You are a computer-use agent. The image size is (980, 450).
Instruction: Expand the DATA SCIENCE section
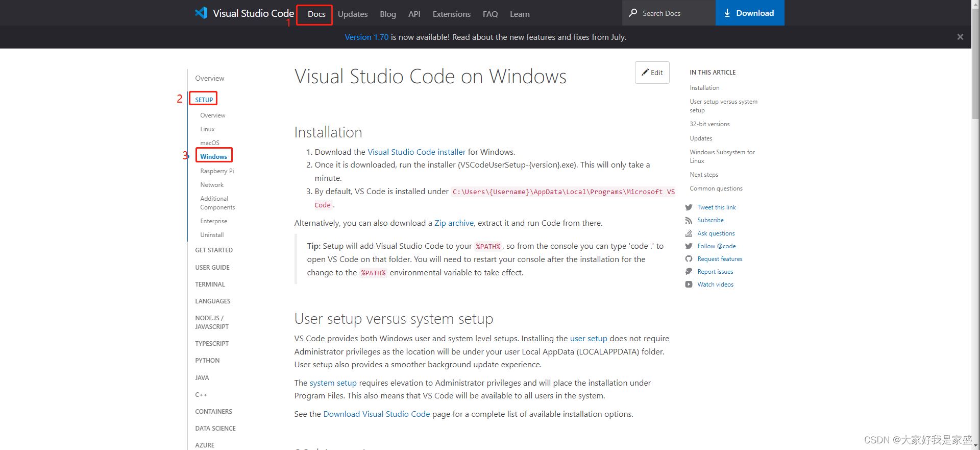click(215, 429)
